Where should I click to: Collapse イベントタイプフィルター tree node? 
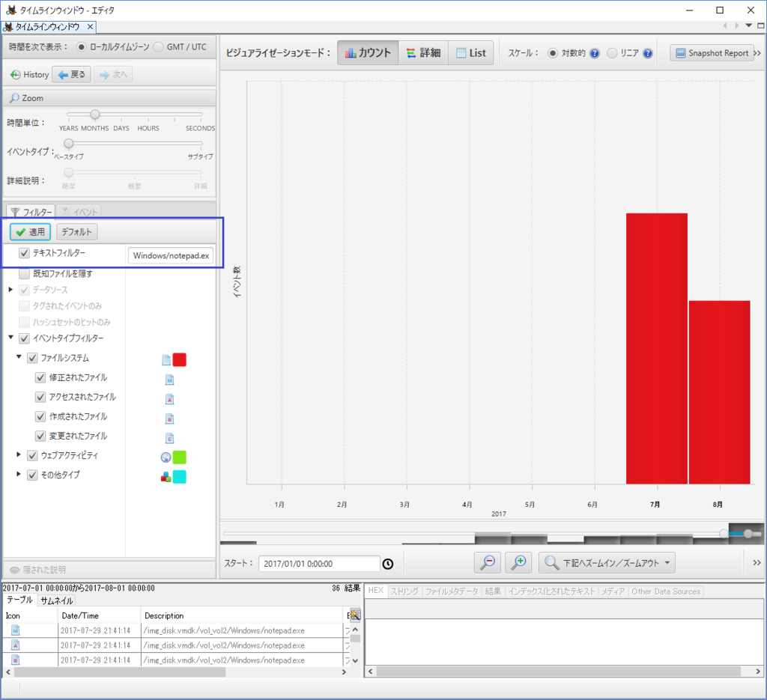(10, 338)
